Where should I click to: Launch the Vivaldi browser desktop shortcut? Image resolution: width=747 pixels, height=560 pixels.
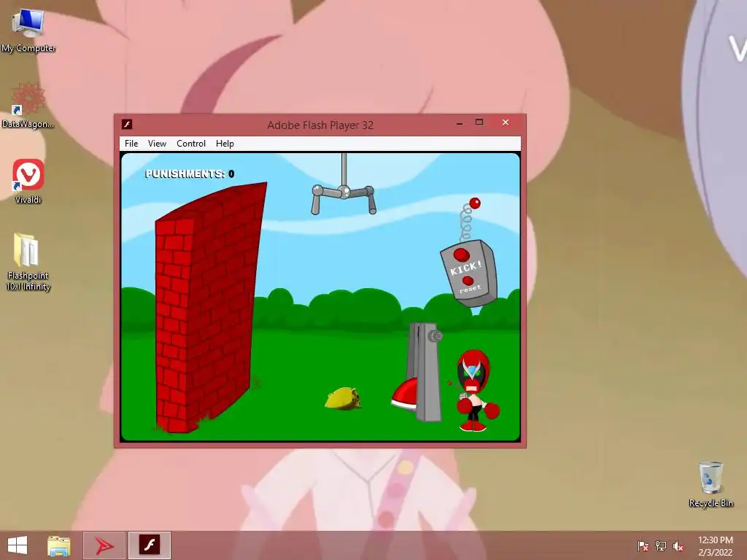pyautogui.click(x=28, y=182)
